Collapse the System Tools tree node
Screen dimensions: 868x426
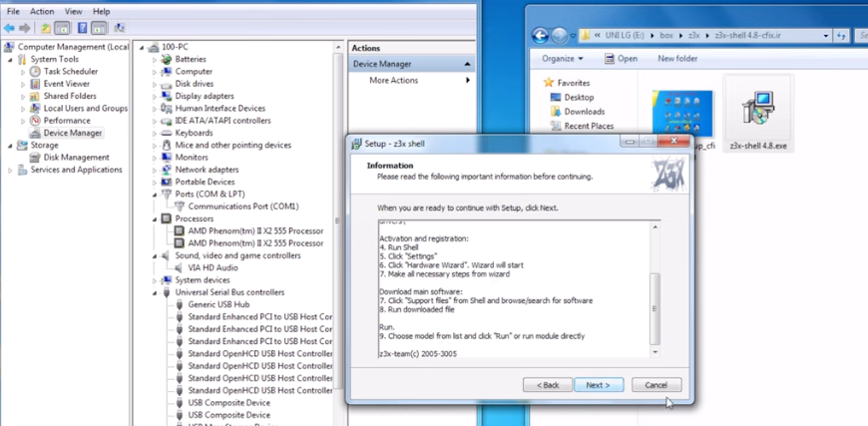(x=10, y=59)
